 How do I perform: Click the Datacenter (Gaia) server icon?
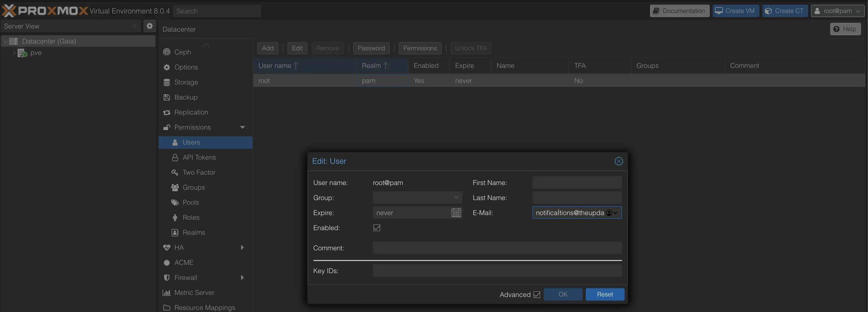tap(13, 41)
